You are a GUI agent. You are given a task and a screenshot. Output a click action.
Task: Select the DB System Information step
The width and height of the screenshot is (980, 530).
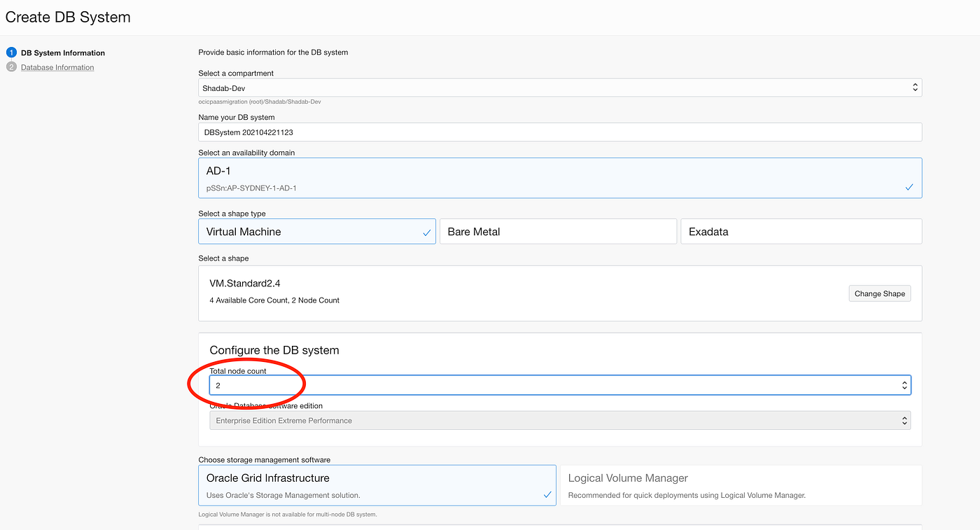tap(63, 52)
